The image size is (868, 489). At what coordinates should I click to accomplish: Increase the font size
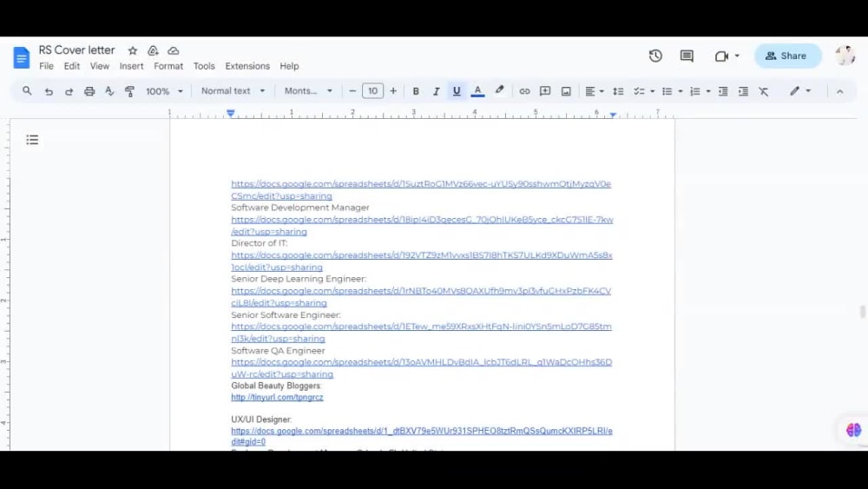tap(393, 91)
